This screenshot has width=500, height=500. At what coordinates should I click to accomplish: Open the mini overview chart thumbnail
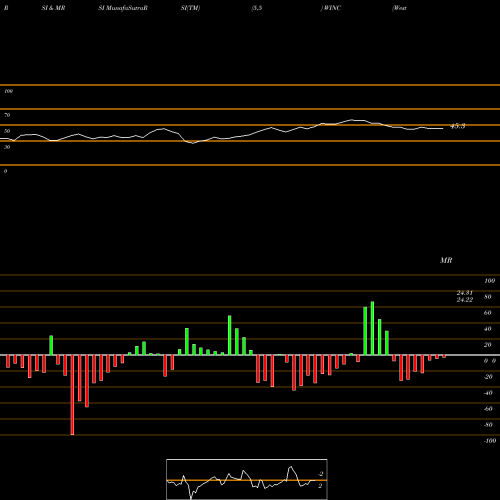pyautogui.click(x=247, y=479)
